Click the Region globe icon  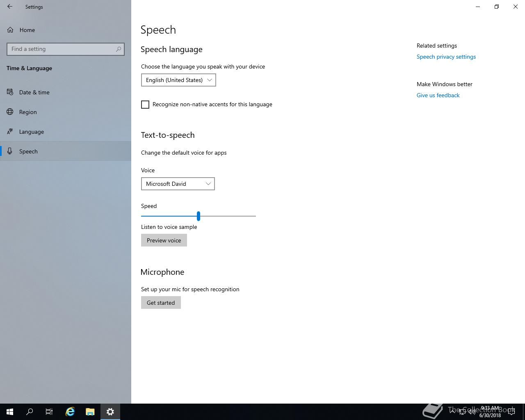10,112
